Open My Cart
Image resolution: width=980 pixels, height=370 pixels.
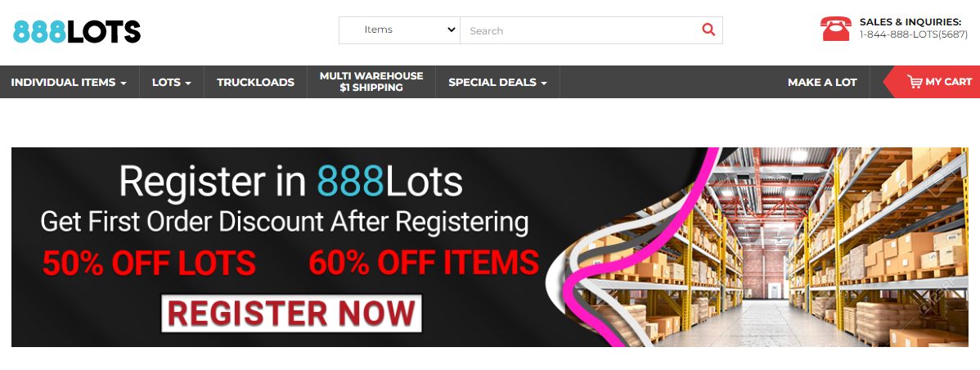933,82
